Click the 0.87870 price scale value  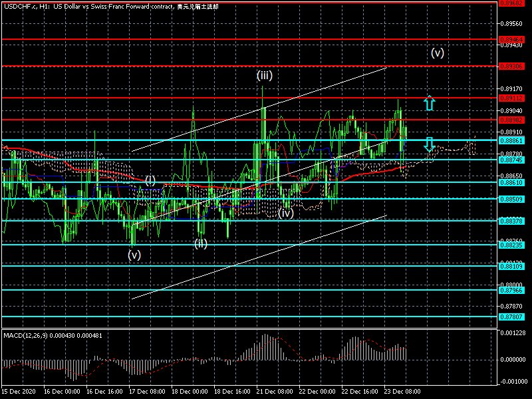[x=511, y=306]
